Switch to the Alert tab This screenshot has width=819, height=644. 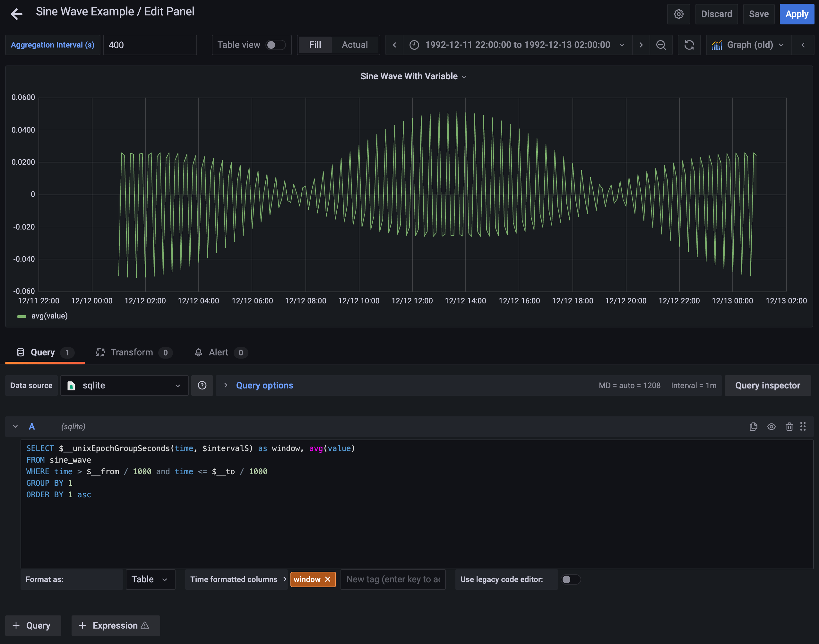pos(218,352)
